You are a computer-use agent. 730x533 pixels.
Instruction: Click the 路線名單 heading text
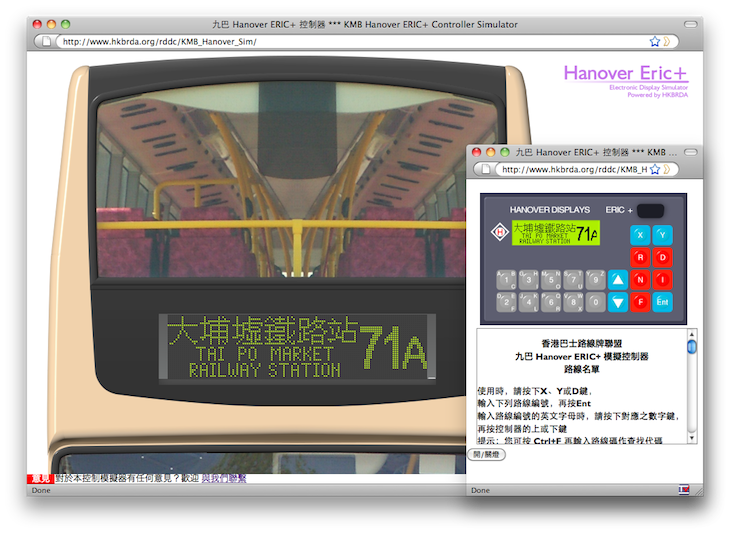(x=581, y=369)
